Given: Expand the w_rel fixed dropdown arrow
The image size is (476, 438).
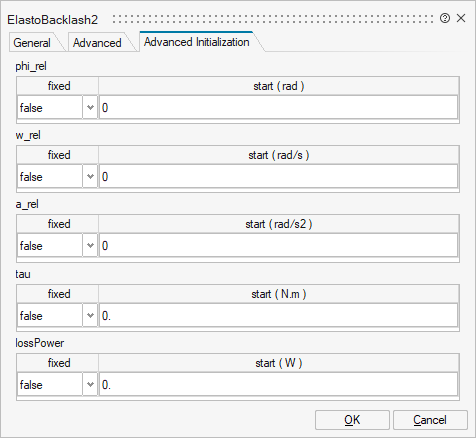Looking at the screenshot, I should 90,176.
